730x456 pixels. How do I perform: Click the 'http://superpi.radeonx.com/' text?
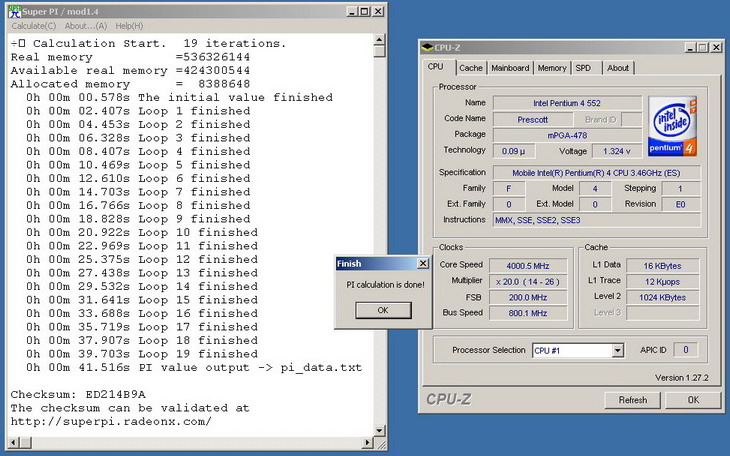pyautogui.click(x=111, y=422)
